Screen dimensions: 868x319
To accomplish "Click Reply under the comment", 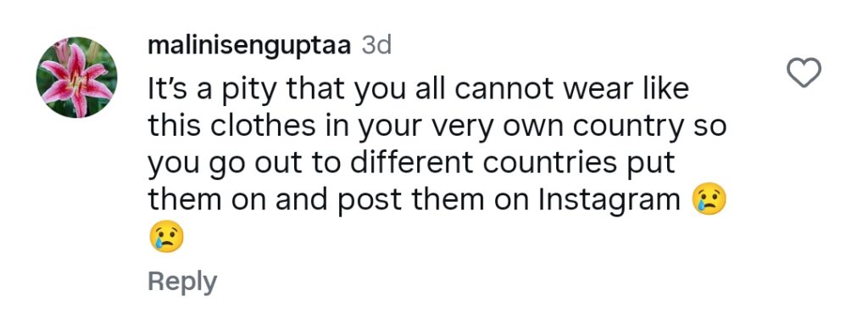I will click(182, 282).
